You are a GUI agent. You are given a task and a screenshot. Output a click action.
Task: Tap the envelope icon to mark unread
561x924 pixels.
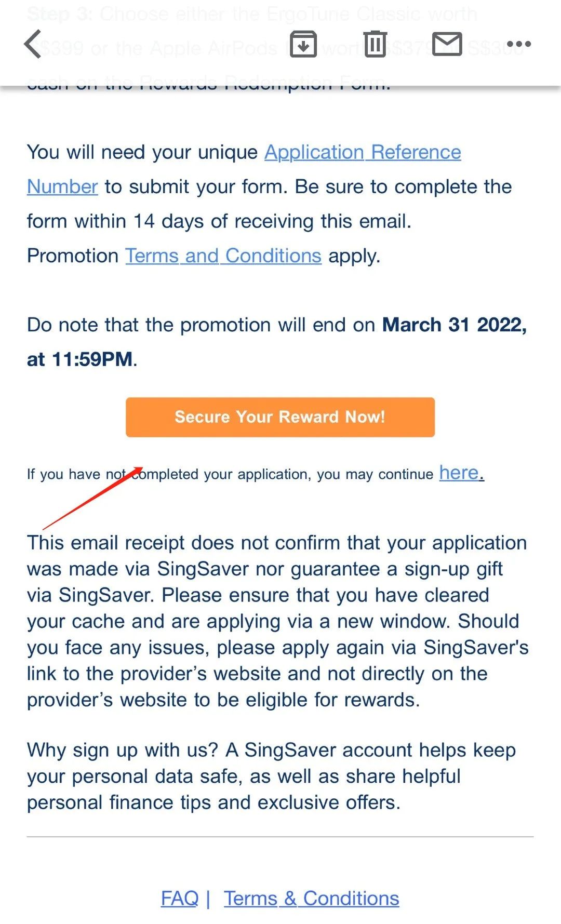[447, 44]
